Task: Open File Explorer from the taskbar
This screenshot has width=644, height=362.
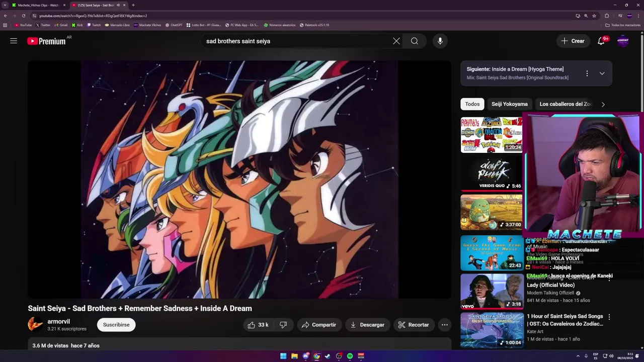Action: click(294, 356)
